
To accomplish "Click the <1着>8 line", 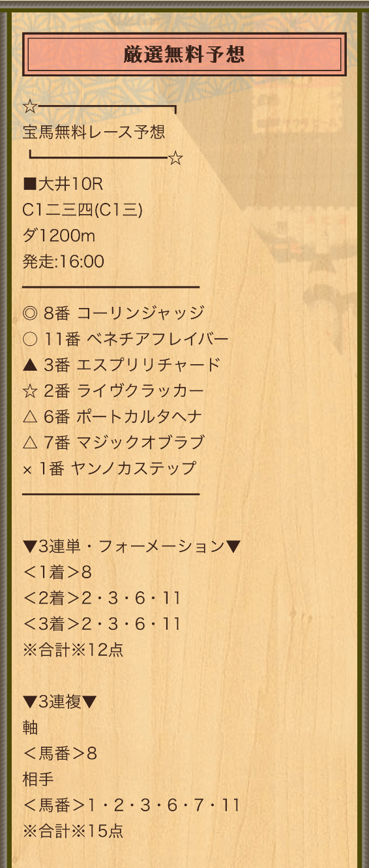I will click(57, 572).
